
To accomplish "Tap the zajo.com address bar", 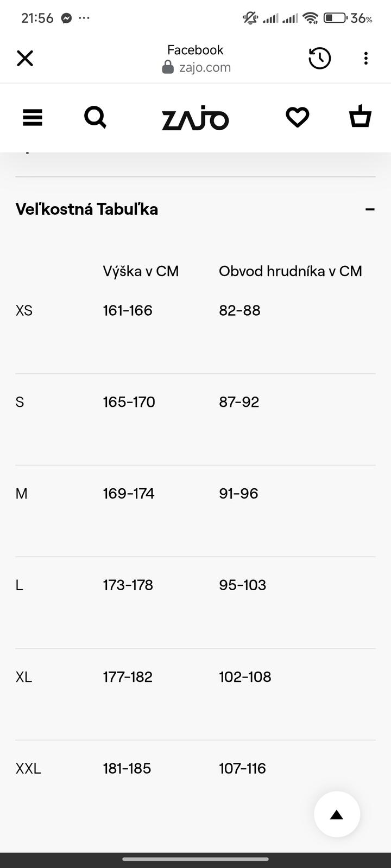I will point(197,67).
